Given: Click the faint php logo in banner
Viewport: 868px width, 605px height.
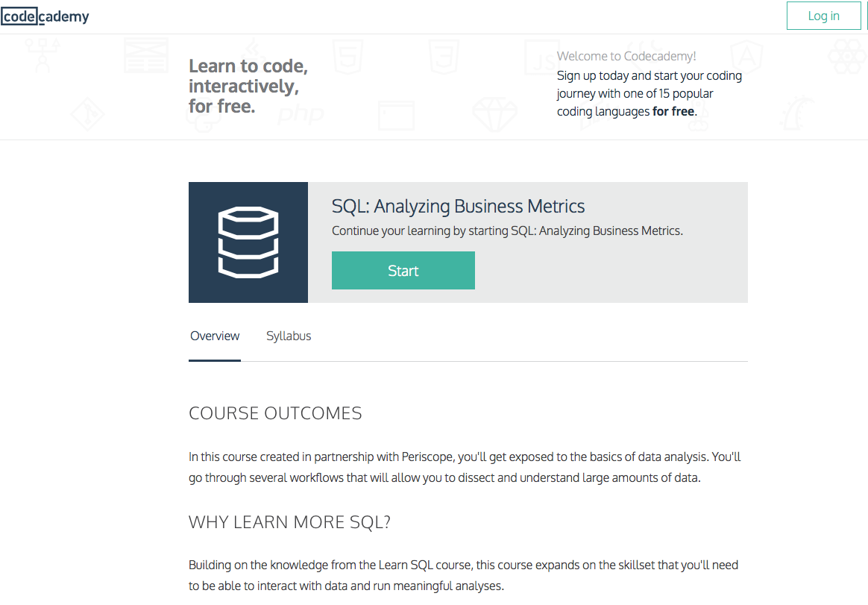Looking at the screenshot, I should (x=300, y=115).
